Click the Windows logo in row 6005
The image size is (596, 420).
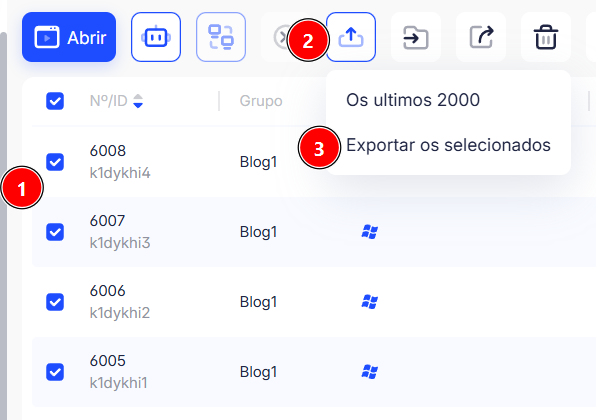click(369, 372)
